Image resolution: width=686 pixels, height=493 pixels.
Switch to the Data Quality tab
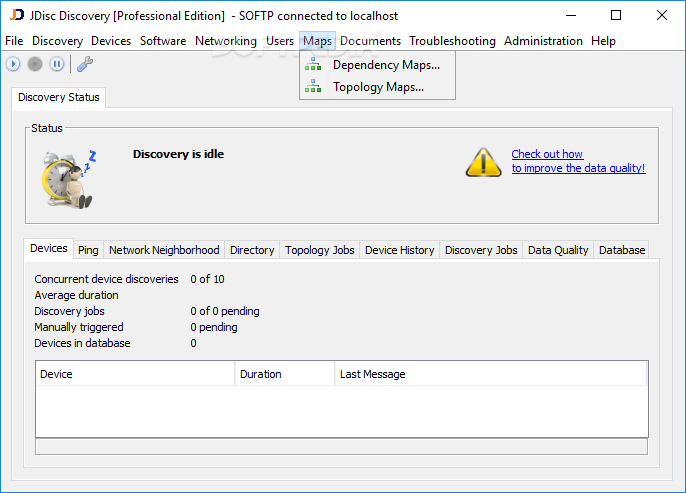tap(558, 250)
